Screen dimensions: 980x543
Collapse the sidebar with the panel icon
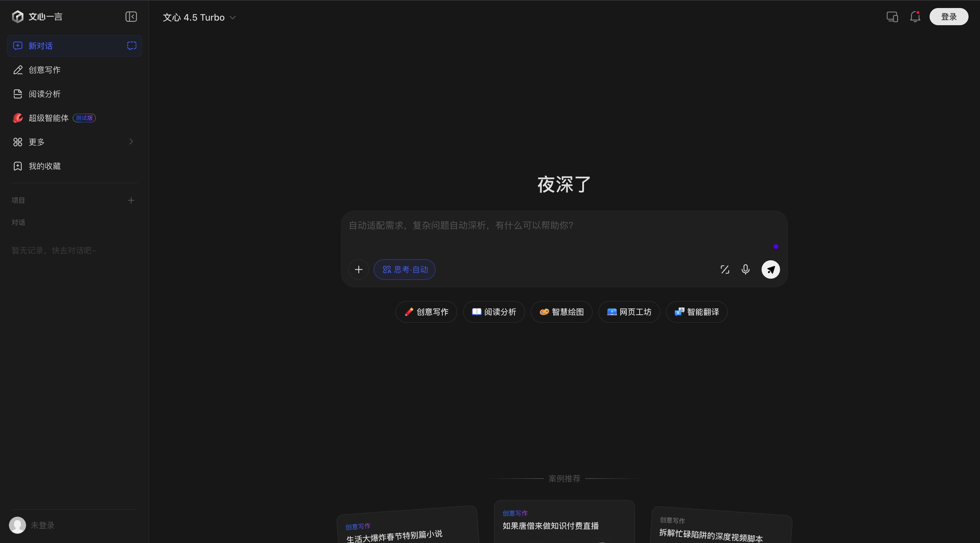coord(131,17)
